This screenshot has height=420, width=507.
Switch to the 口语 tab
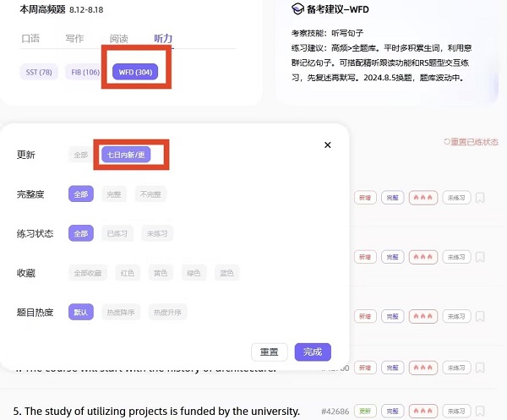30,39
